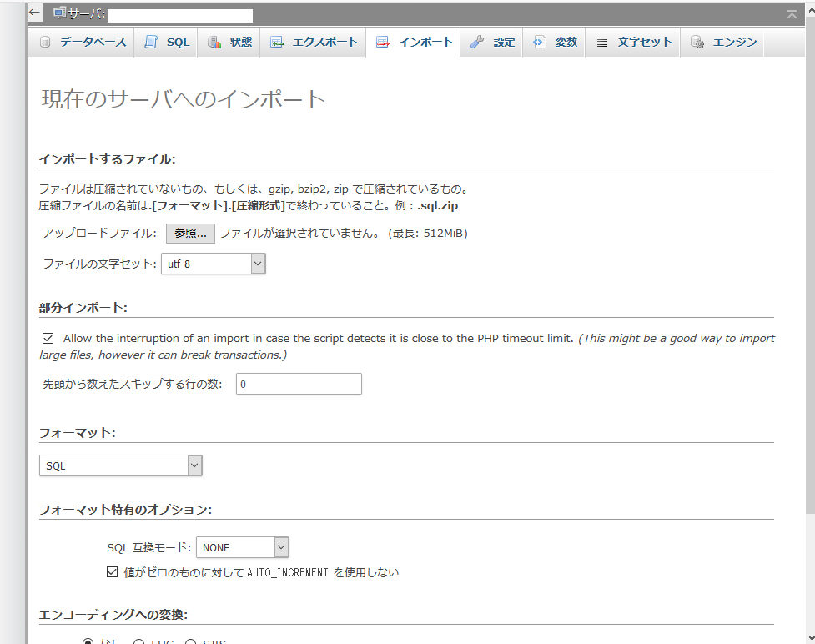Image resolution: width=815 pixels, height=644 pixels.
Task: Click the Settings (設定) wrench icon
Action: [477, 43]
